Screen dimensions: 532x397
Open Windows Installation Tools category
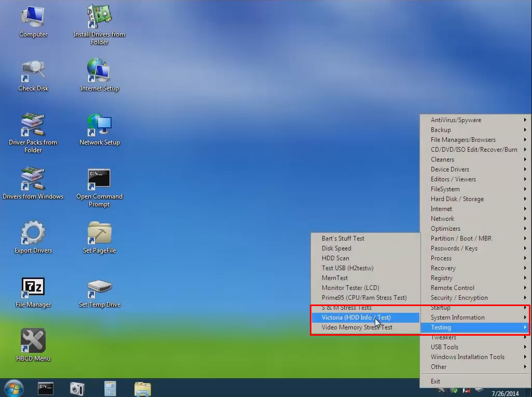[x=475, y=356]
